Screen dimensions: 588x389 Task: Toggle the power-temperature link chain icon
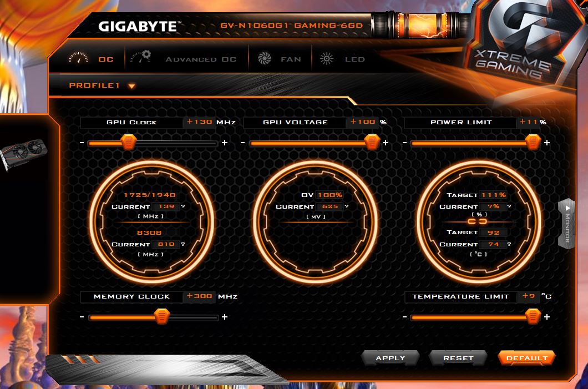478,222
